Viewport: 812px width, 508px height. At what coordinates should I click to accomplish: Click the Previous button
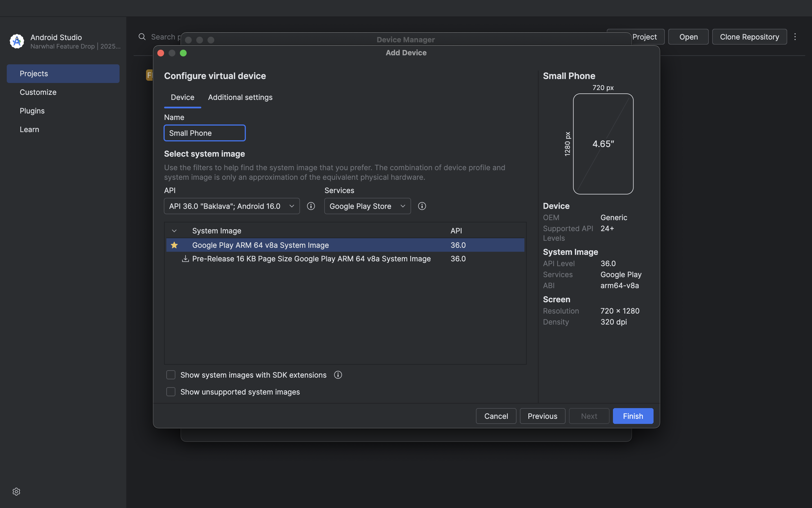click(542, 416)
